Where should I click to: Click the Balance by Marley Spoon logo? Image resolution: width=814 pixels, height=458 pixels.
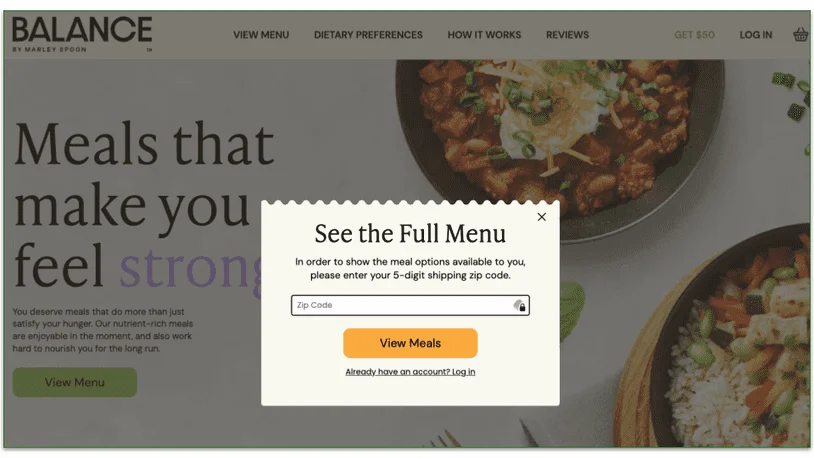pos(82,34)
